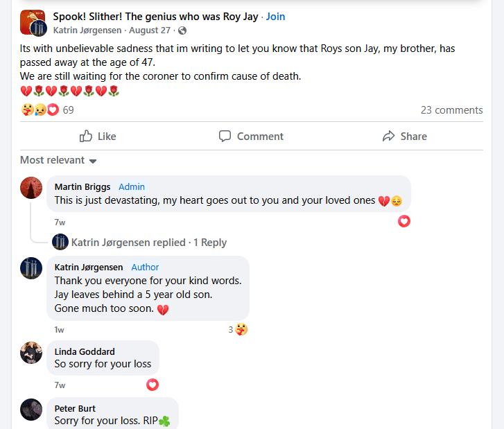Open Martin Briggs' profile name

click(82, 186)
